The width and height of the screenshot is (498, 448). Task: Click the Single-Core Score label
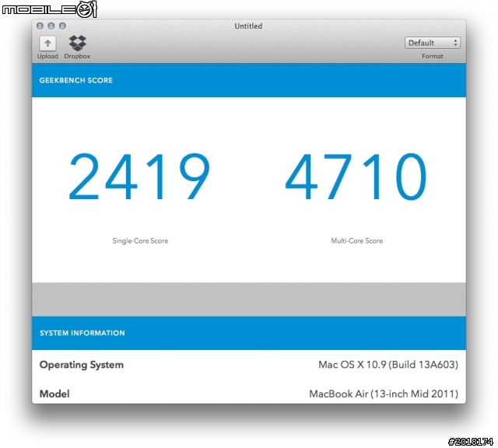[140, 240]
